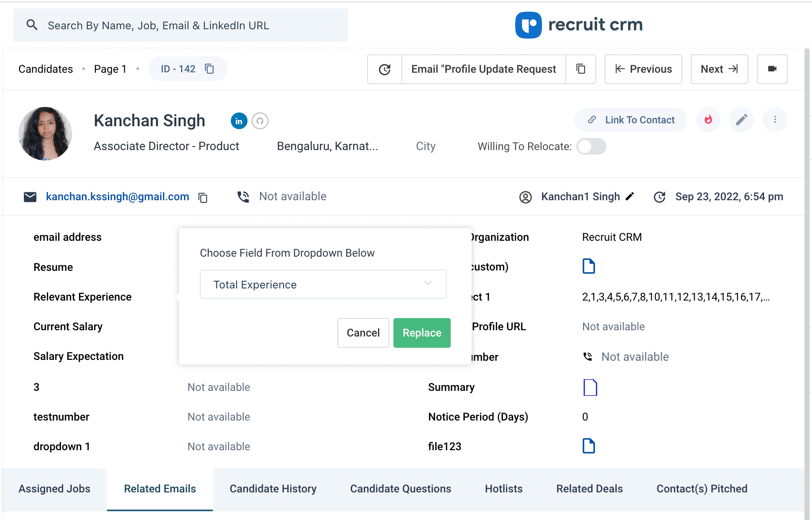Image resolution: width=812 pixels, height=520 pixels.
Task: Open the Candidate Questions tab
Action: coord(401,489)
